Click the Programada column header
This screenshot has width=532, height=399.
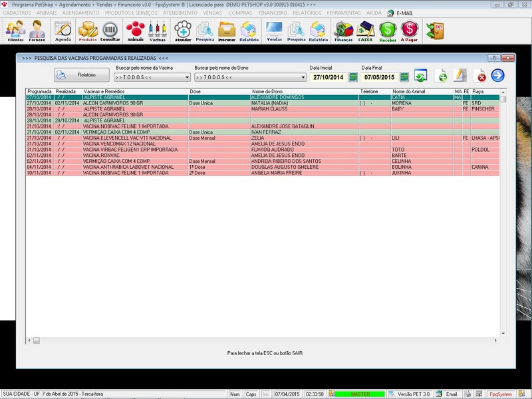pos(40,91)
